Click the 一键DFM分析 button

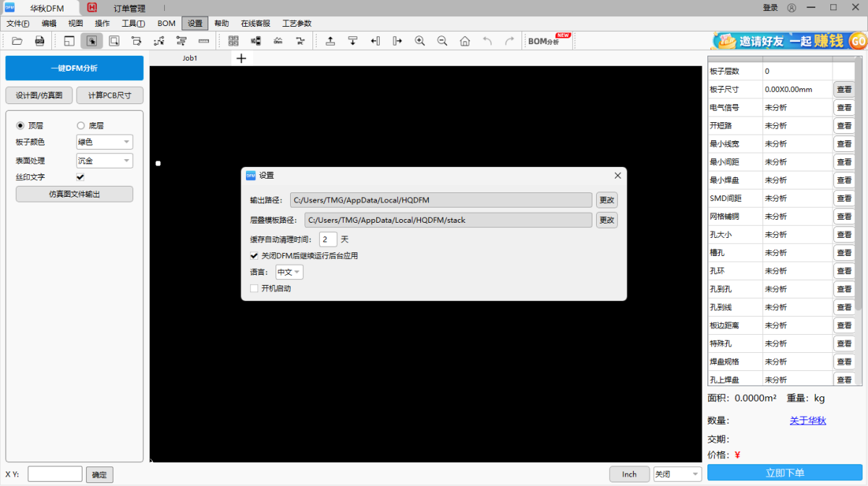(75, 68)
